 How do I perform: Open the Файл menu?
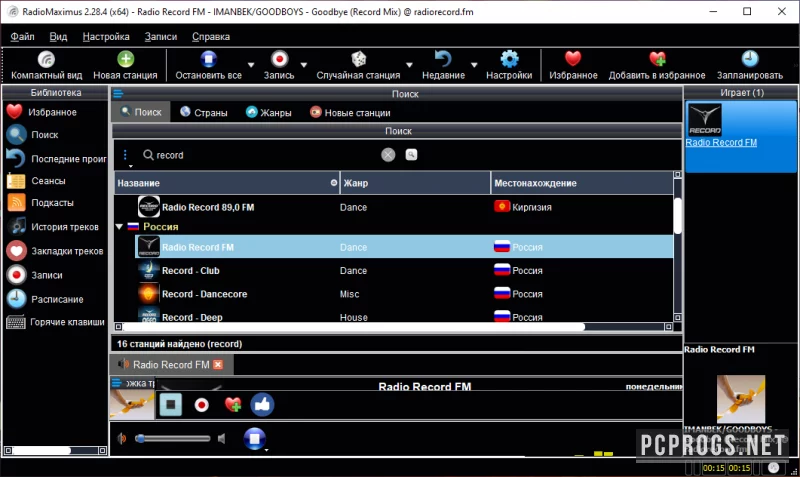[x=22, y=36]
